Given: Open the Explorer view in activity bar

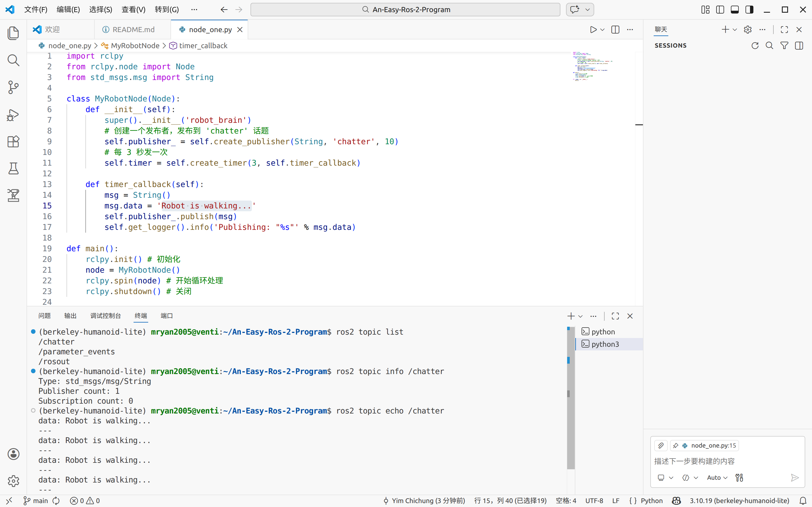Looking at the screenshot, I should (x=13, y=33).
